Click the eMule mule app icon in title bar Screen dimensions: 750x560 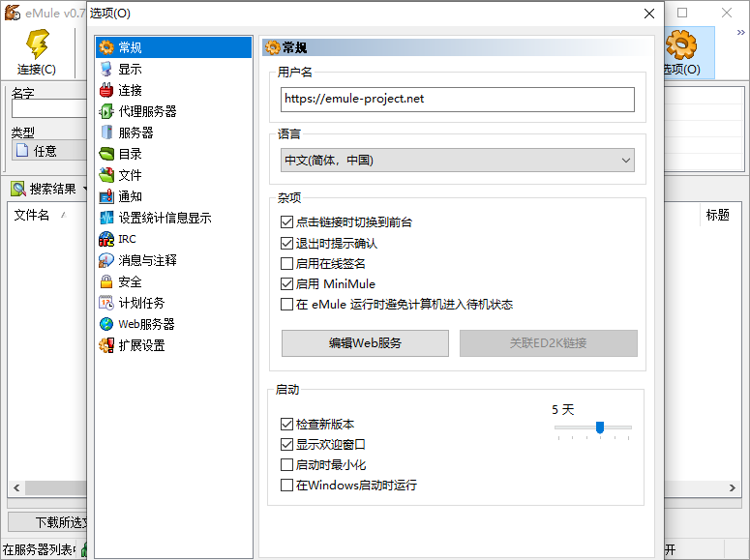click(12, 13)
